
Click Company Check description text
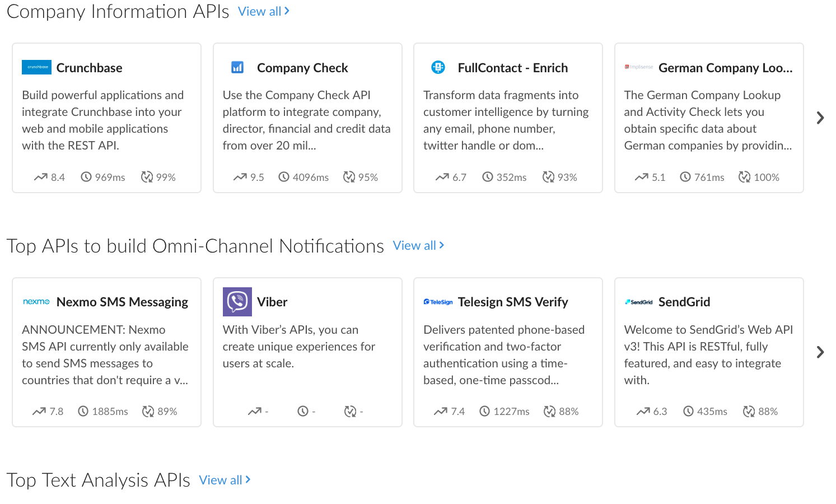[x=306, y=120]
